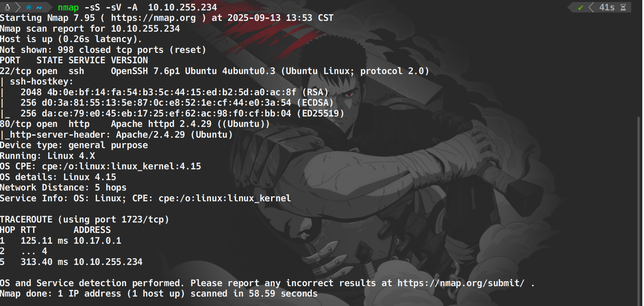This screenshot has width=644, height=306.
Task: Click the ED25519 host key fingerprint line
Action: [x=182, y=113]
